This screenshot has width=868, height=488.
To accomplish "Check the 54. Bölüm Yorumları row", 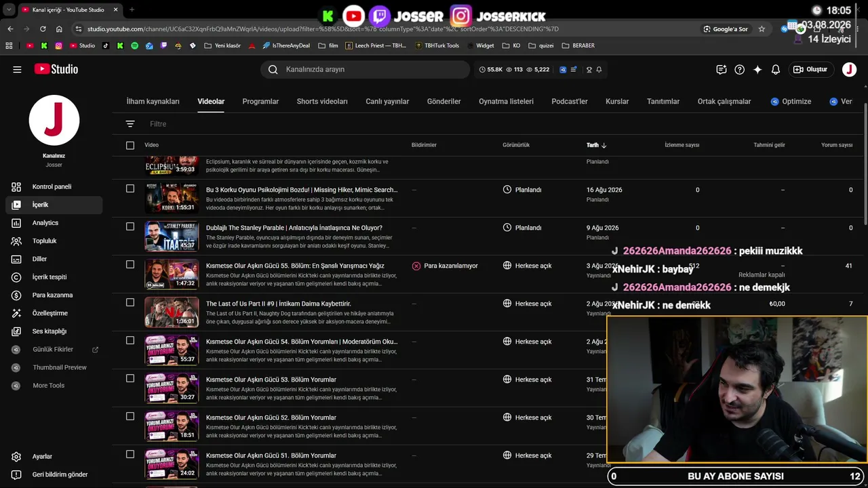I will [x=130, y=340].
